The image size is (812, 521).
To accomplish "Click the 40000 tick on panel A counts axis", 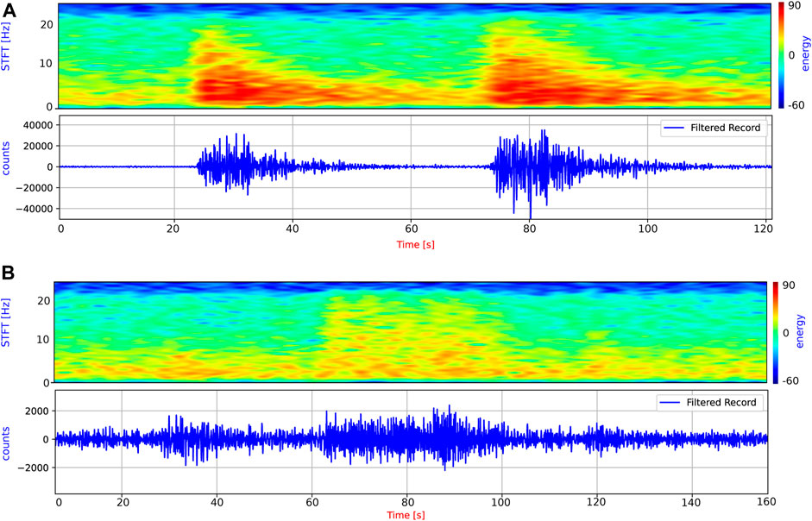I will click(x=38, y=125).
